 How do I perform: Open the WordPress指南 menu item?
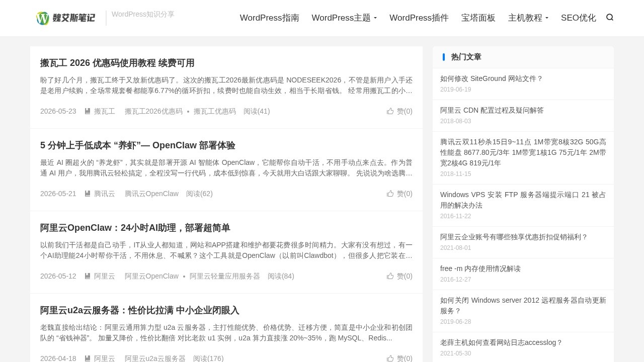click(x=270, y=18)
